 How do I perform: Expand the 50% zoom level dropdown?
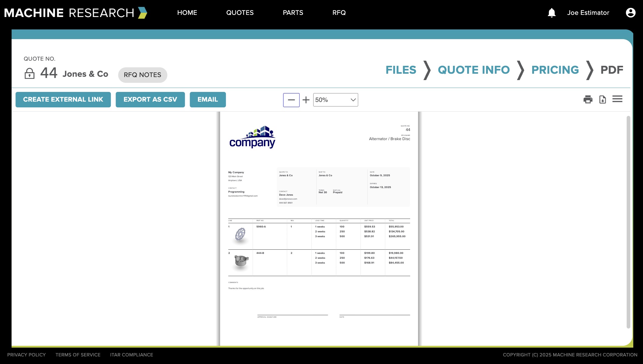tap(335, 100)
